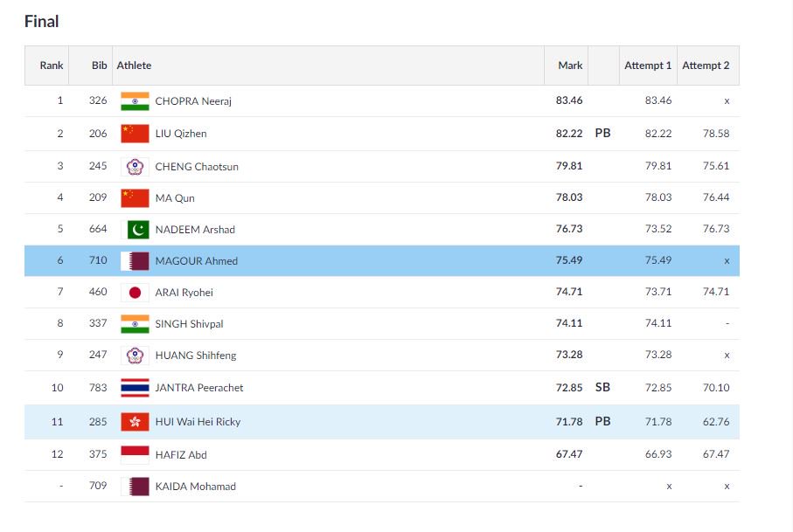
Task: Click China flag next to LIU Qizhen
Action: [135, 134]
